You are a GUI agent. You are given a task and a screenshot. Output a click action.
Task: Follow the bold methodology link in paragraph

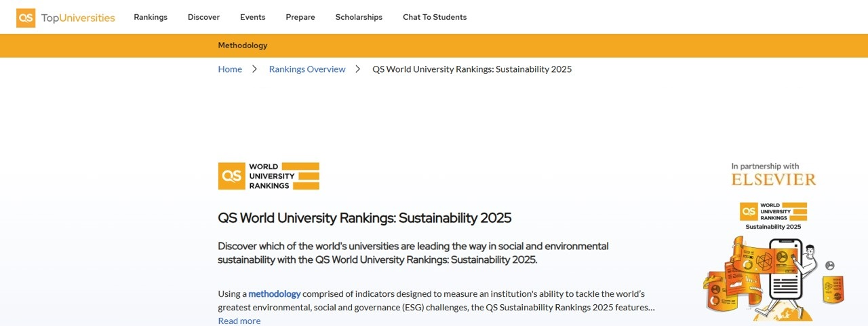click(x=274, y=294)
